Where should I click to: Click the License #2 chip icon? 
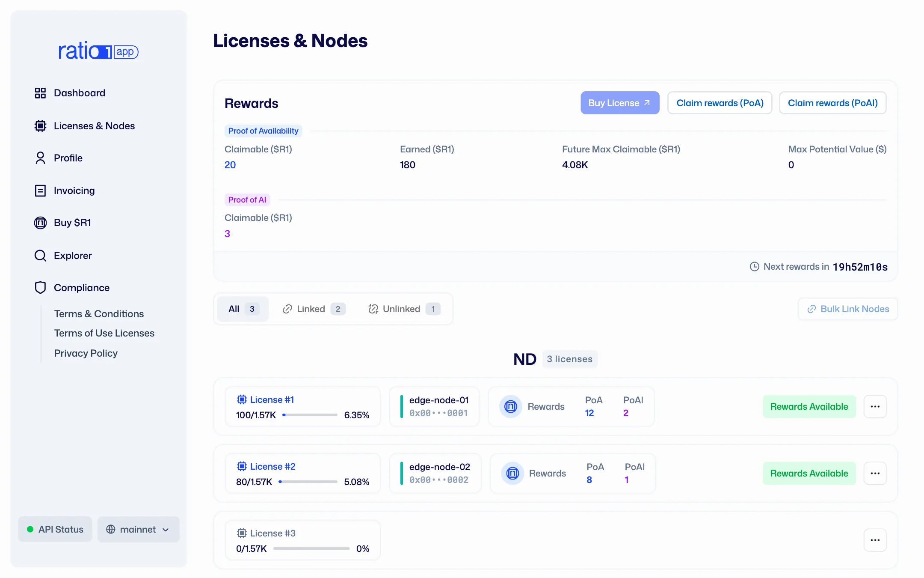[242, 466]
